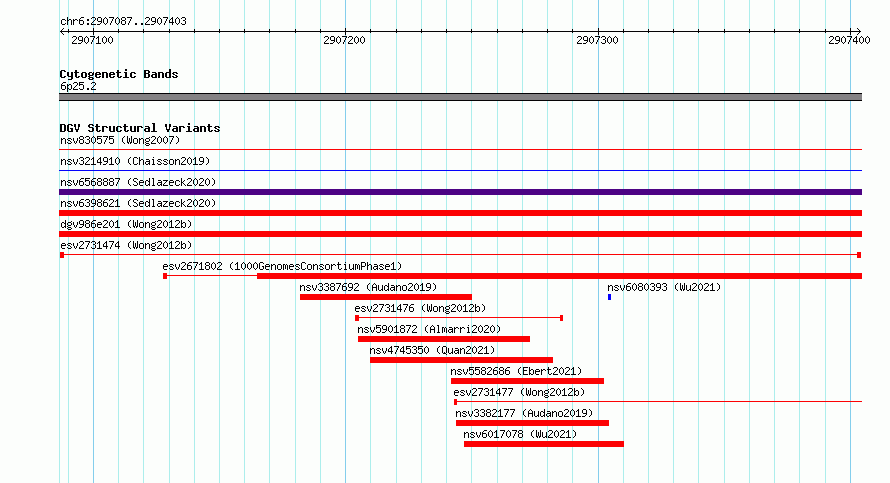The height and width of the screenshot is (483, 890).
Task: Click dgv986e201 (Wong2012b) variant label
Action: [x=126, y=224]
